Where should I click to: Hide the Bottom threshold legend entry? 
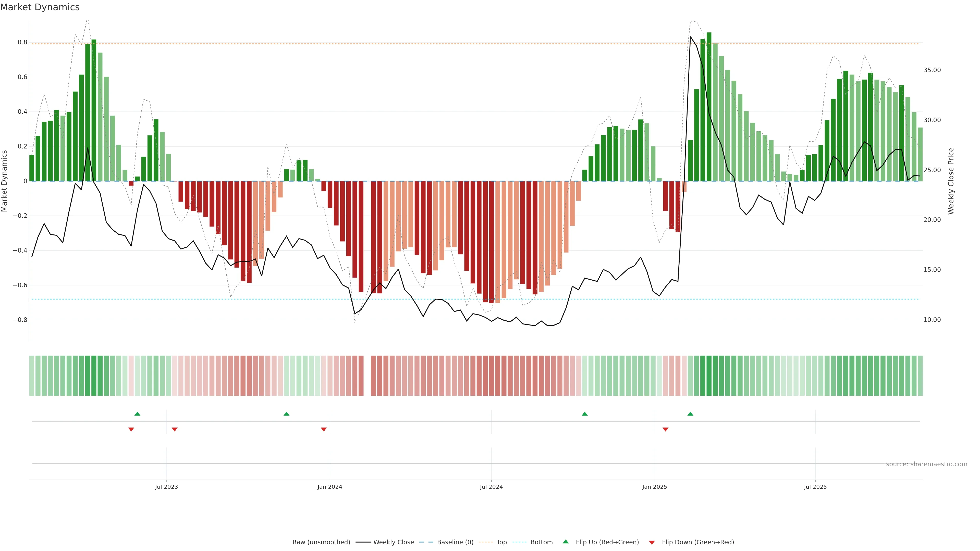tap(541, 542)
